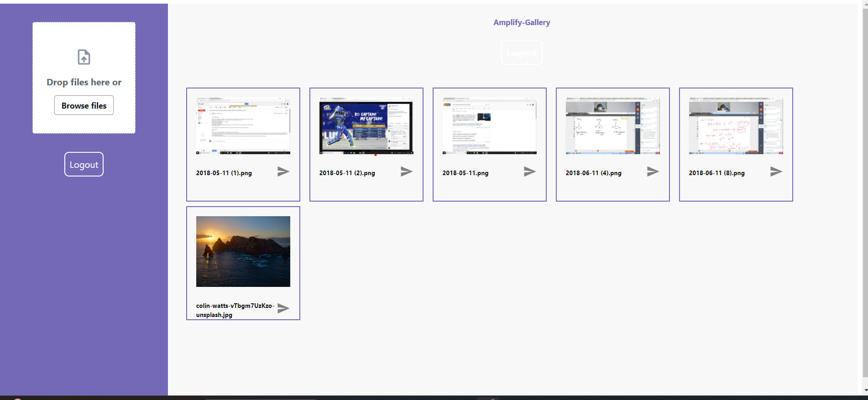Open thumbnail of 2018-06-11 (4).png
This screenshot has height=400, width=868.
point(613,126)
